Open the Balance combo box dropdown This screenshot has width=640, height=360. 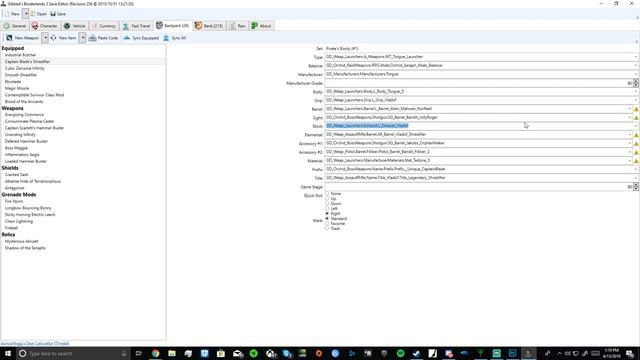[636, 66]
